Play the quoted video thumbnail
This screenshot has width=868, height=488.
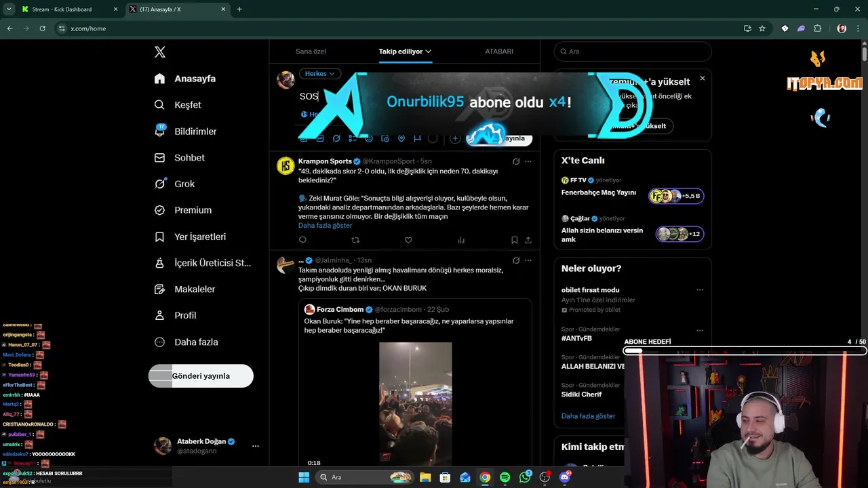[x=415, y=403]
